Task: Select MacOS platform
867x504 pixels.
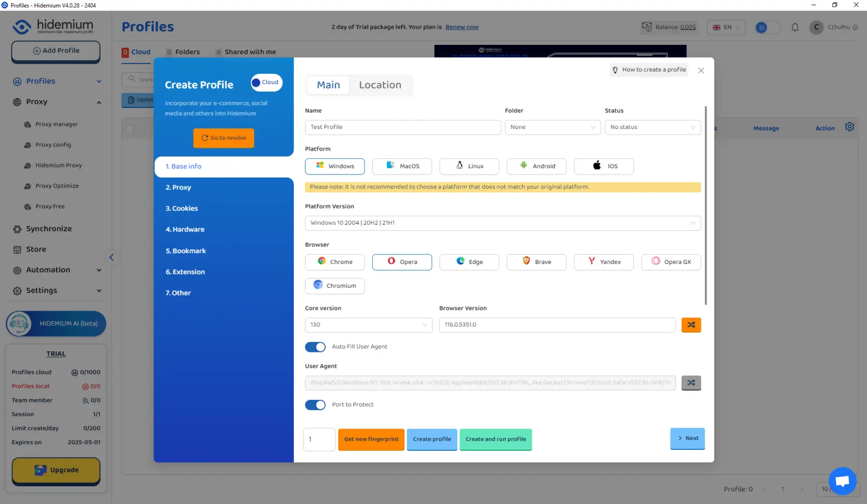Action: coord(402,166)
